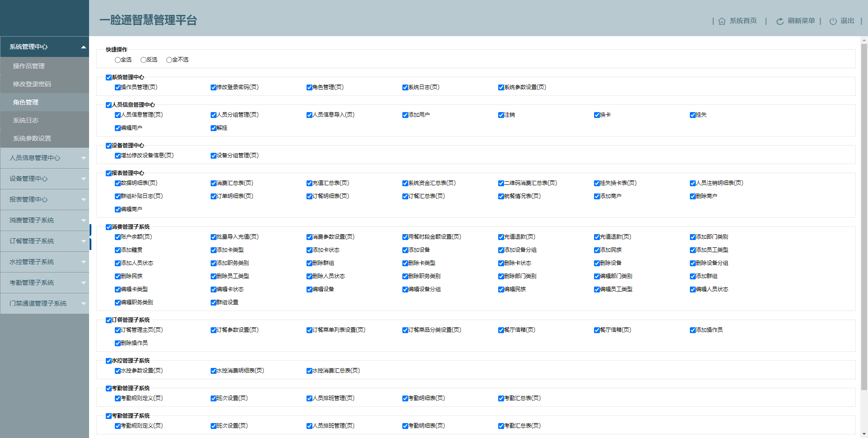Screen dimensions: 868x438
Task: Uncheck 数据明细表(页) permission
Action: coord(118,183)
